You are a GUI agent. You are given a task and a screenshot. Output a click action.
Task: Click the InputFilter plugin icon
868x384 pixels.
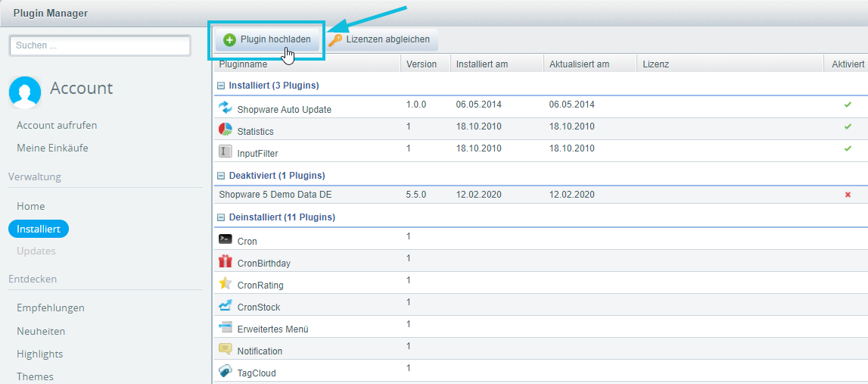(x=226, y=151)
